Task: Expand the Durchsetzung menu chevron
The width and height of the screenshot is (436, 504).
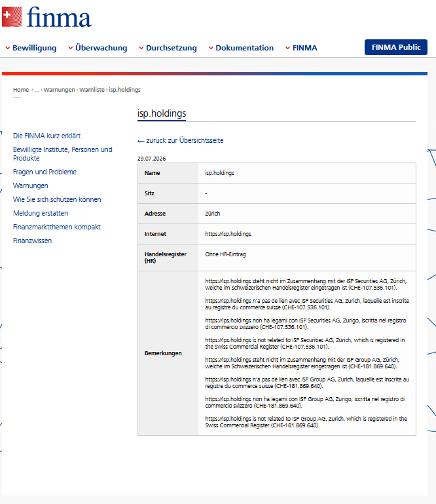Action: coord(141,48)
